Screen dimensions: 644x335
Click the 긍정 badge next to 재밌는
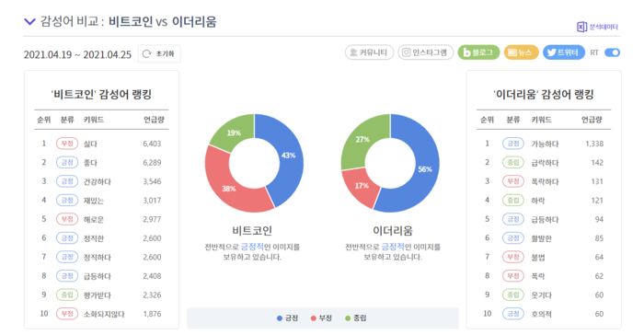67,201
